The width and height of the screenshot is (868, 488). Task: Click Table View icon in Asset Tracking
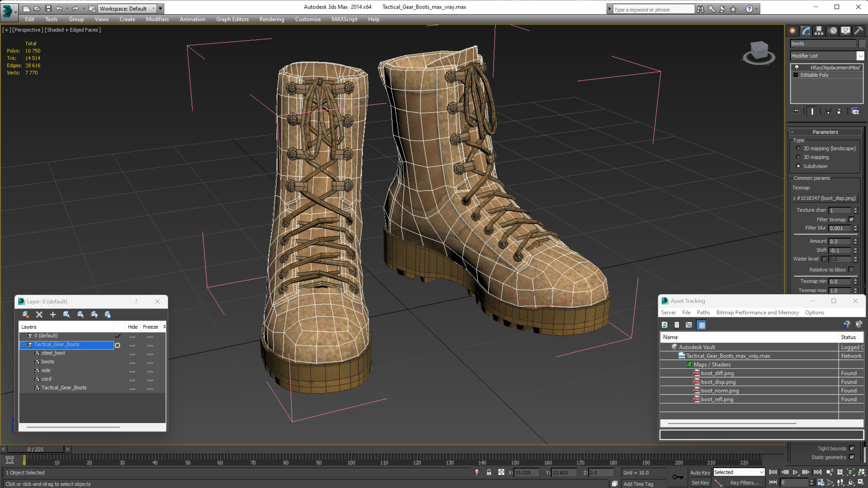(x=702, y=325)
